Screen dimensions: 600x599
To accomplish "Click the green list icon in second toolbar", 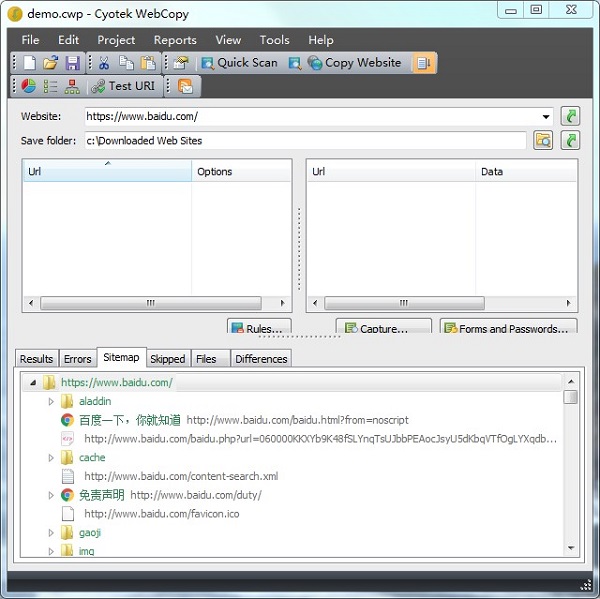I will [51, 86].
